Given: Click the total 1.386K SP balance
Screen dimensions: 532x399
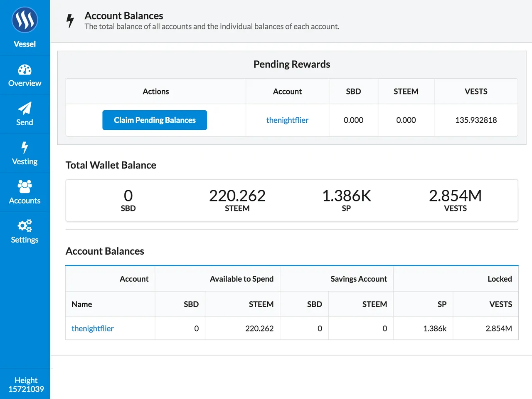Looking at the screenshot, I should tap(346, 200).
